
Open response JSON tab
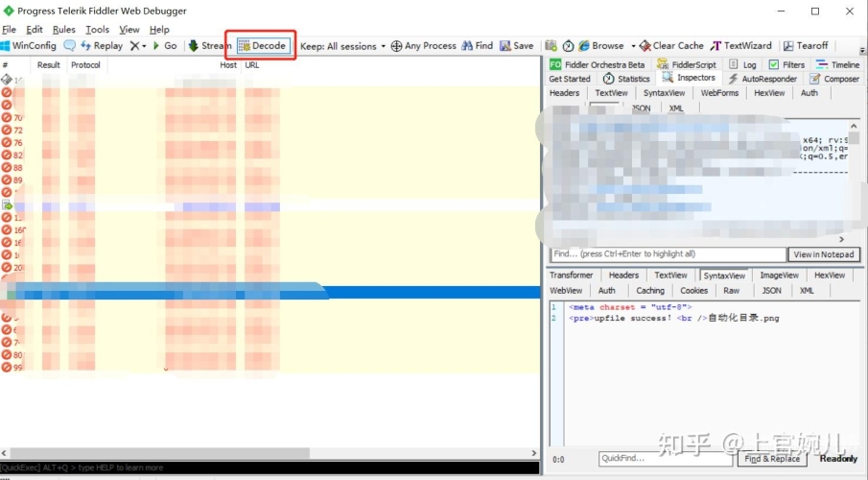(x=772, y=291)
